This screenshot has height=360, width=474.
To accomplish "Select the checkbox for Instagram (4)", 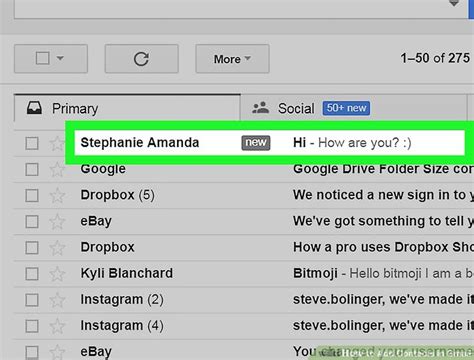I will (x=32, y=326).
